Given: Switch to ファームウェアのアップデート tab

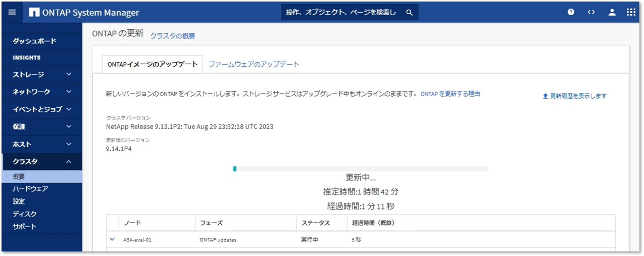Looking at the screenshot, I should [254, 64].
